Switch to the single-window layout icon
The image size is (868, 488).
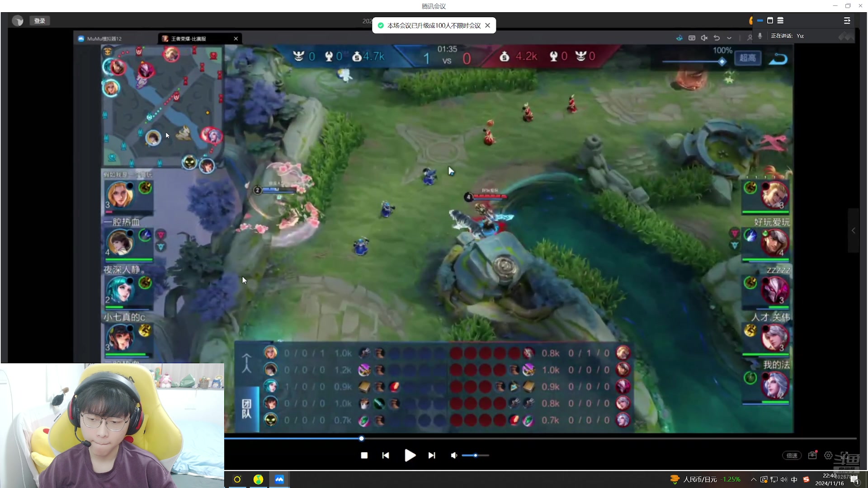pyautogui.click(x=770, y=21)
